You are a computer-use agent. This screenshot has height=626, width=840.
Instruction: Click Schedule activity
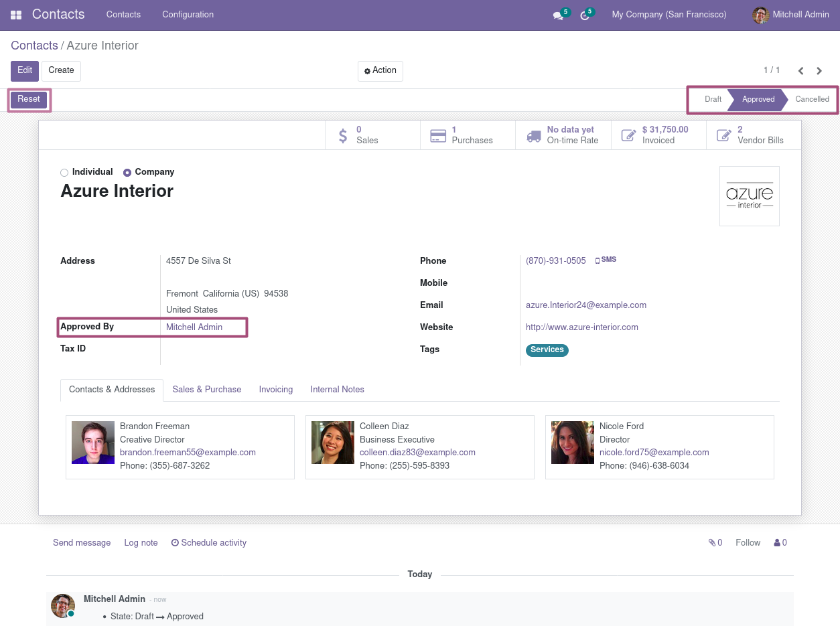tap(209, 543)
